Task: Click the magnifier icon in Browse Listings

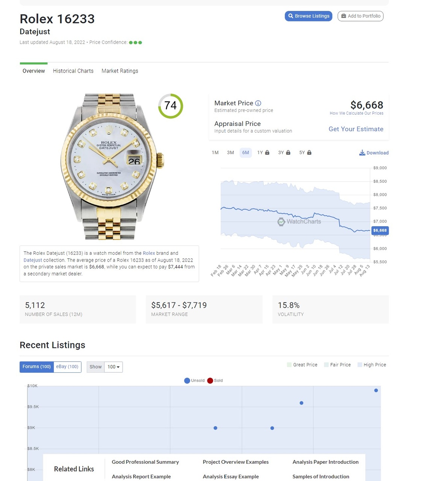Action: click(x=291, y=16)
